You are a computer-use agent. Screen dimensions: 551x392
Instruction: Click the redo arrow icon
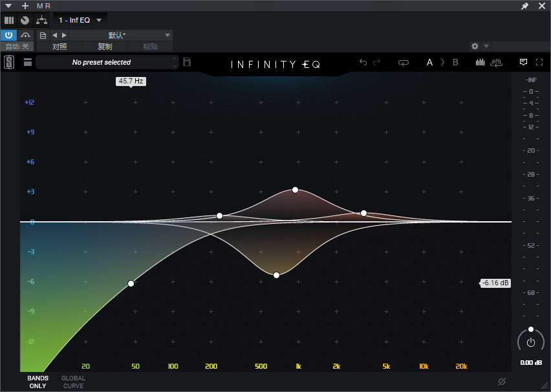[376, 62]
